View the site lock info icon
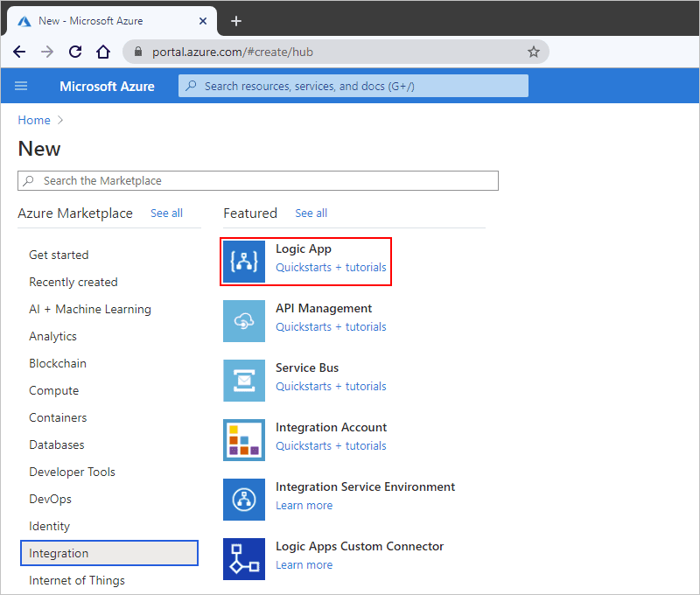Viewport: 700px width, 595px height. [138, 52]
